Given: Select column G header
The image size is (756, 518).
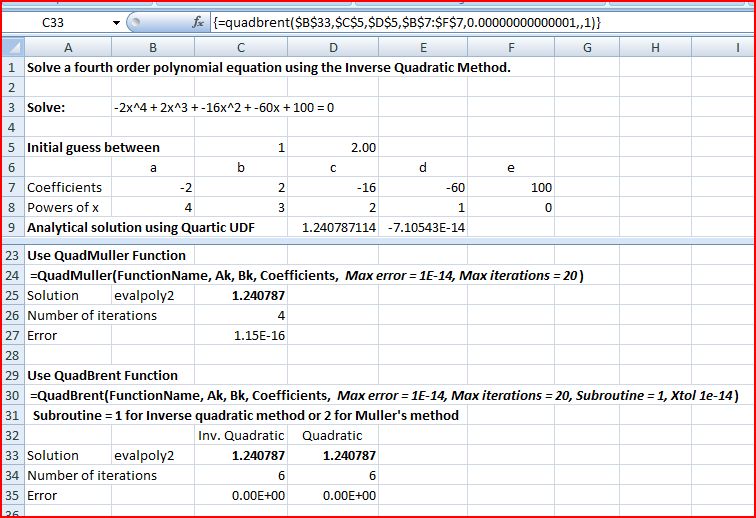Looking at the screenshot, I should click(x=585, y=47).
